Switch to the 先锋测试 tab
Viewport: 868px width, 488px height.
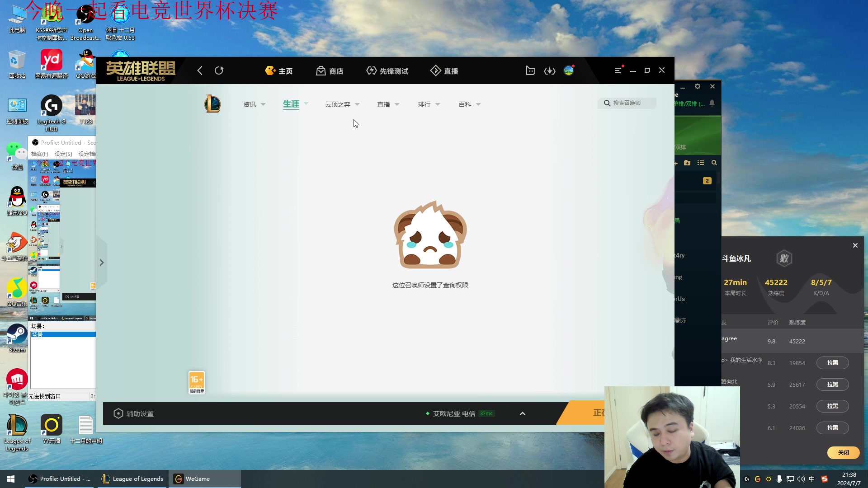pyautogui.click(x=387, y=71)
